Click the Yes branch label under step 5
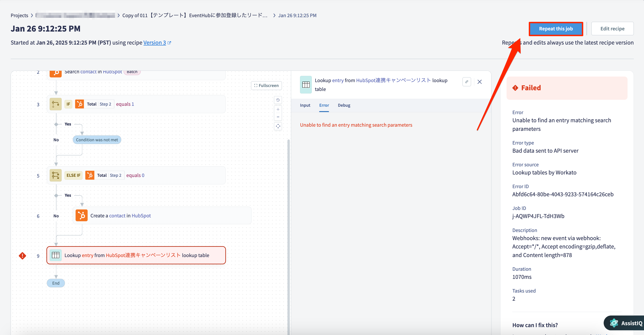This screenshot has width=644, height=335. pos(68,195)
